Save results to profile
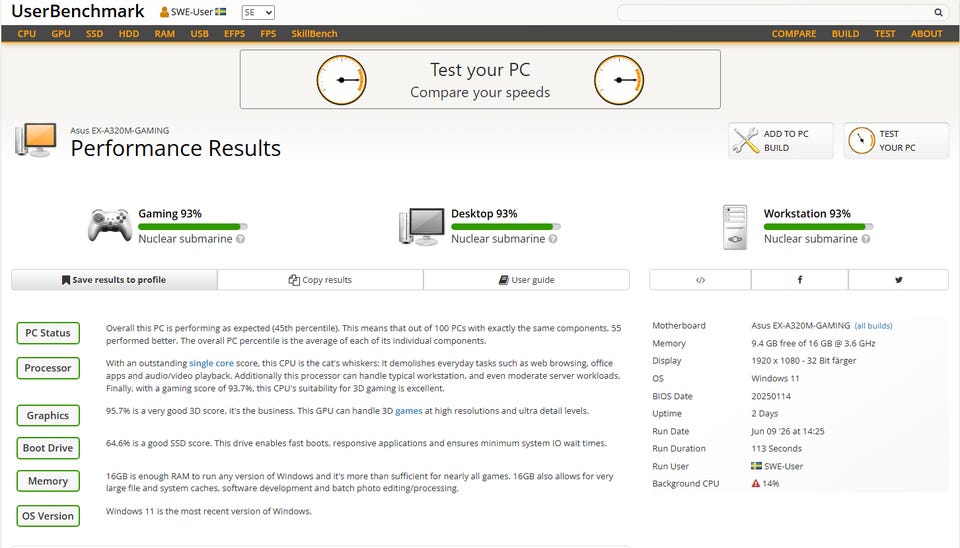 pos(114,280)
